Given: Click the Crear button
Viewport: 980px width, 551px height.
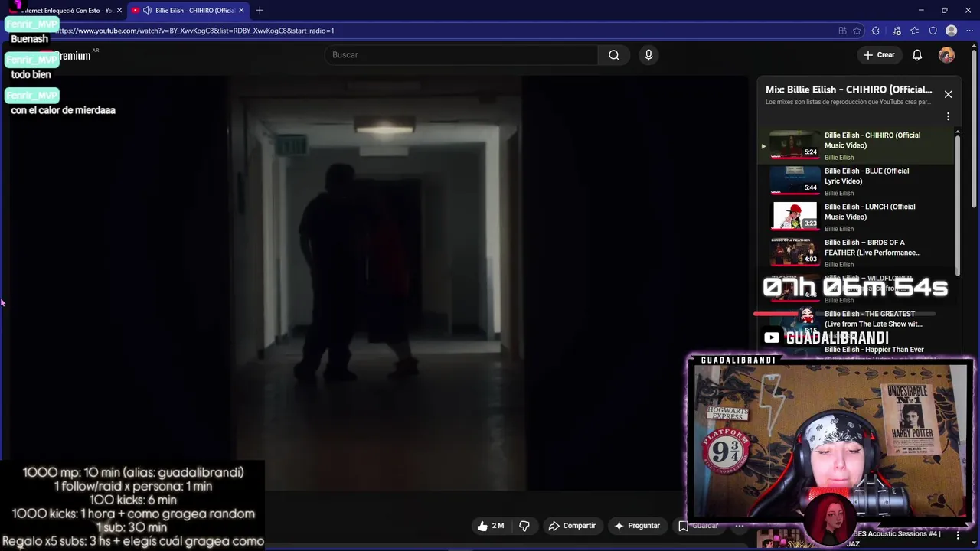Looking at the screenshot, I should click(x=879, y=55).
